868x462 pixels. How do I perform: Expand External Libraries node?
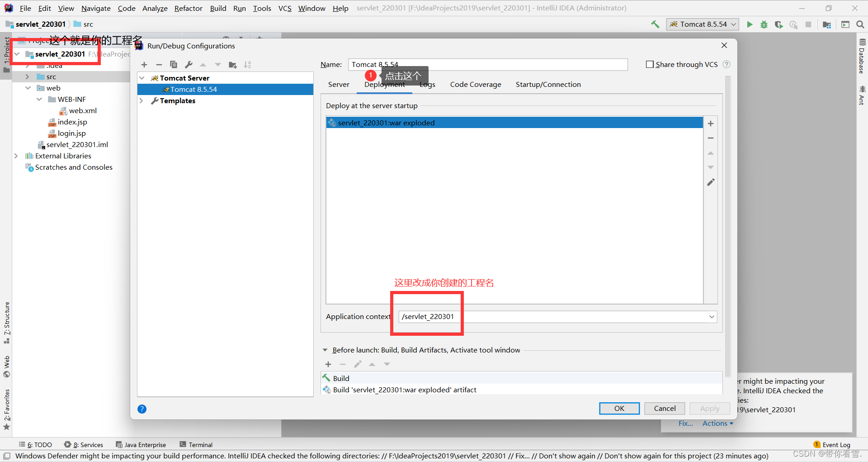point(16,156)
